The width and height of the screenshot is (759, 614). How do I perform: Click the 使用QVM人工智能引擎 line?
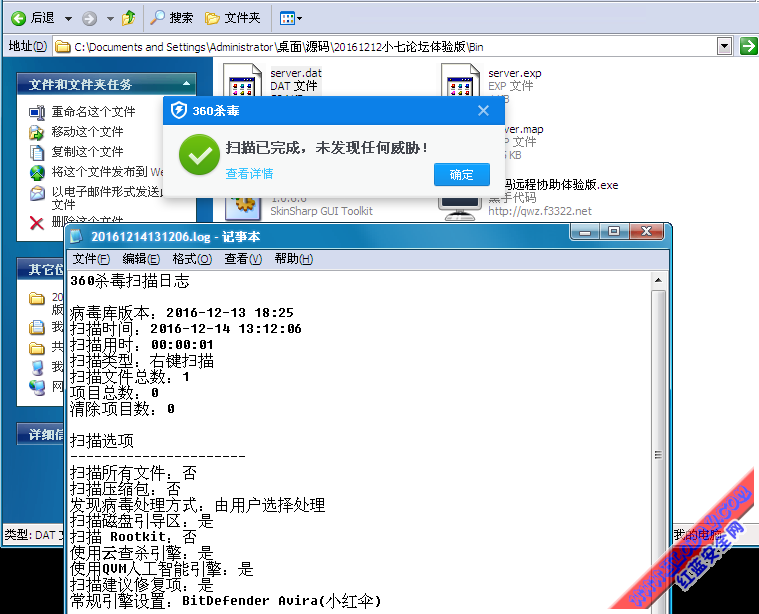point(162,569)
